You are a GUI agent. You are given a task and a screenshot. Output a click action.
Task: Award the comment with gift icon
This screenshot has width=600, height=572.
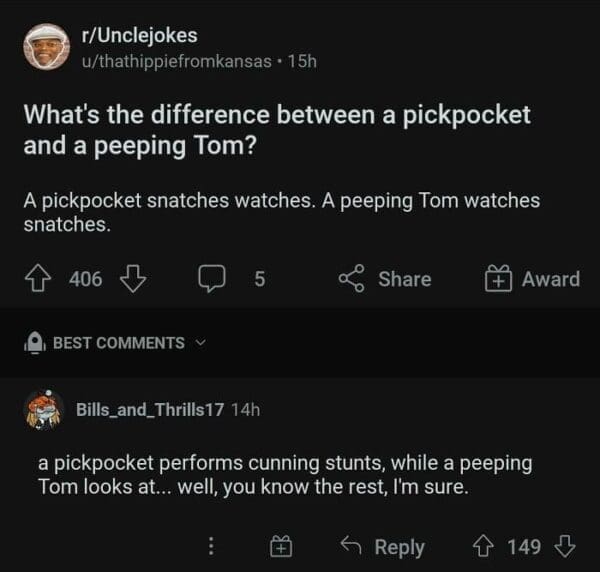click(281, 547)
